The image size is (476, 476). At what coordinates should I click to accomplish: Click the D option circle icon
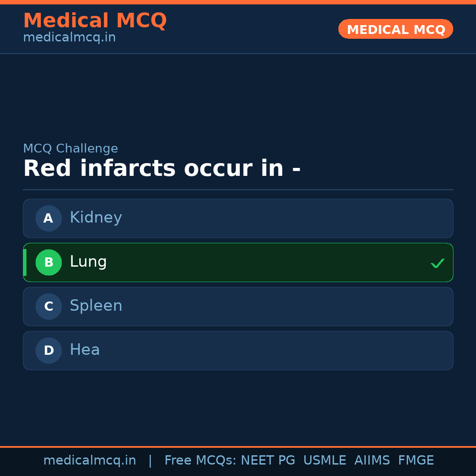point(48,350)
